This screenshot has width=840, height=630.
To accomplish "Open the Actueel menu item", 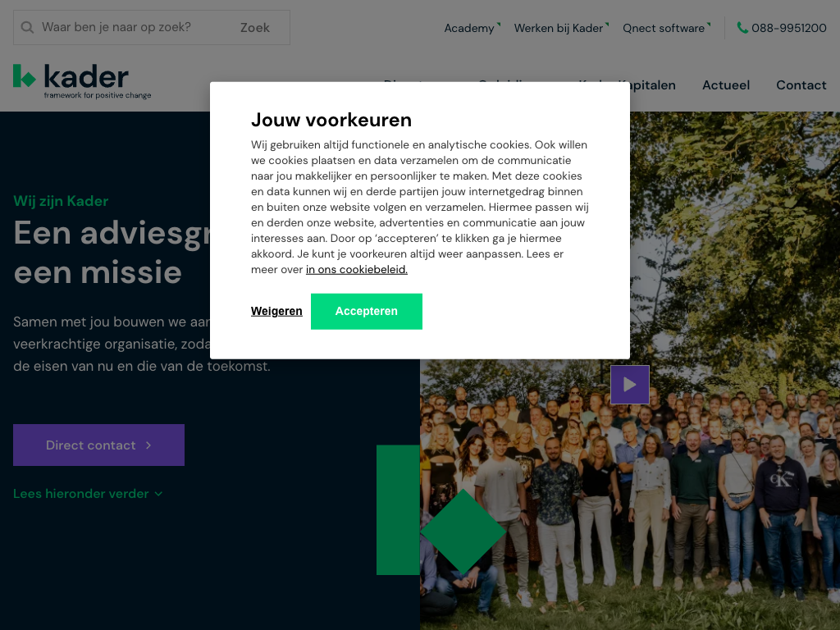I will (x=726, y=85).
